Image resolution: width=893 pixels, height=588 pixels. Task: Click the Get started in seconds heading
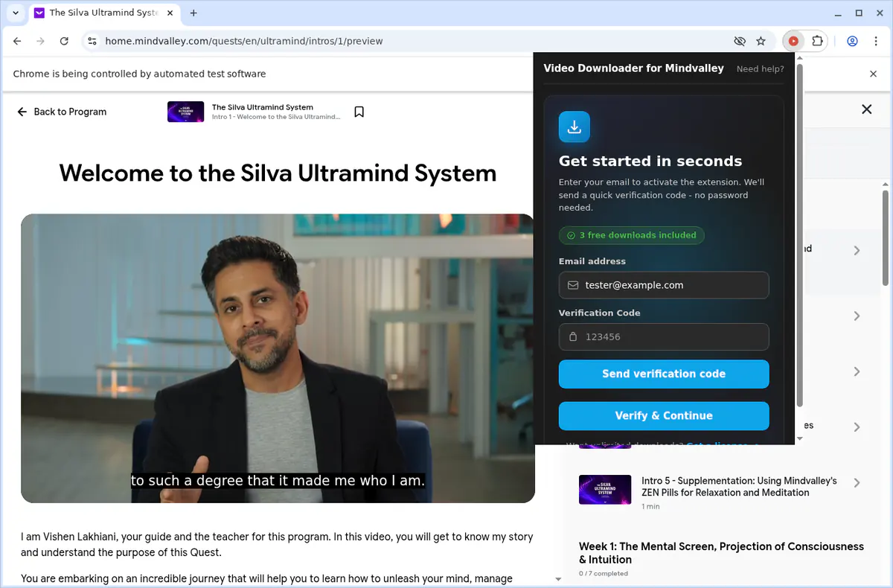pos(650,161)
